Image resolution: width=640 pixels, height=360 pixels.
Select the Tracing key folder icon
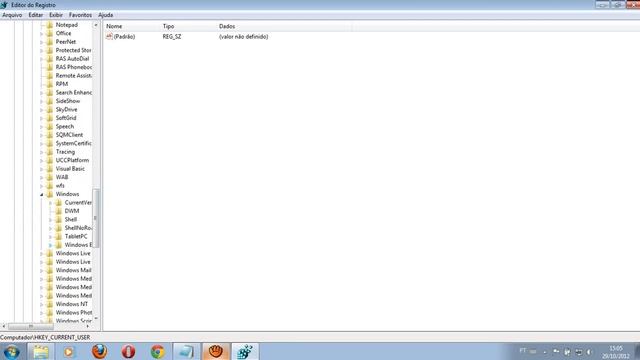[50, 152]
